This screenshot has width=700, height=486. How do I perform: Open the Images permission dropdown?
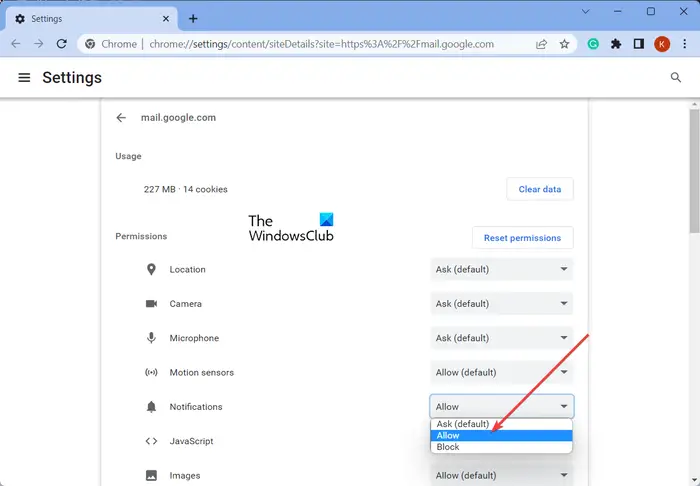501,475
